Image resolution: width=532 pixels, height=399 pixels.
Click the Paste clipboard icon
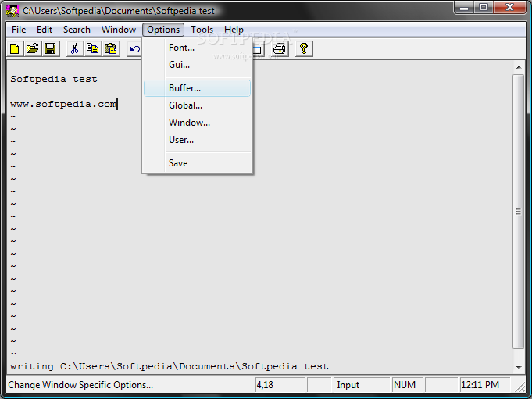pyautogui.click(x=110, y=49)
